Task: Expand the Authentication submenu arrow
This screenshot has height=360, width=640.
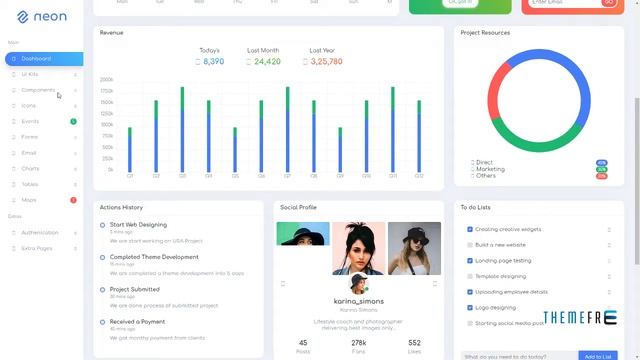Action: click(x=75, y=233)
